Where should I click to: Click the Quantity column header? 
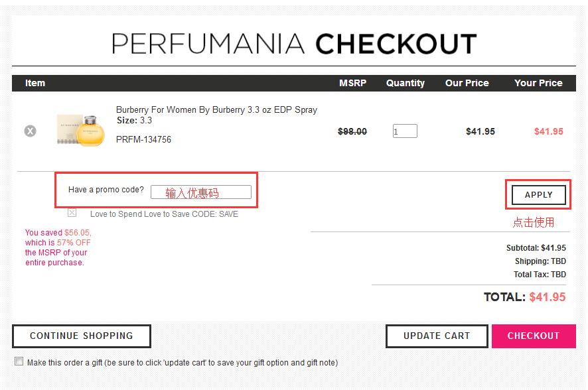coord(405,83)
